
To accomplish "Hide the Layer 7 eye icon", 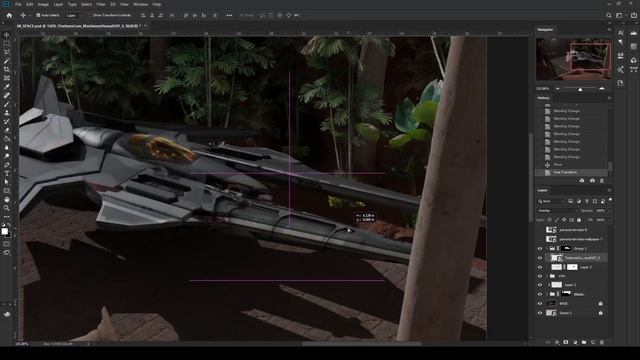I will tap(540, 267).
